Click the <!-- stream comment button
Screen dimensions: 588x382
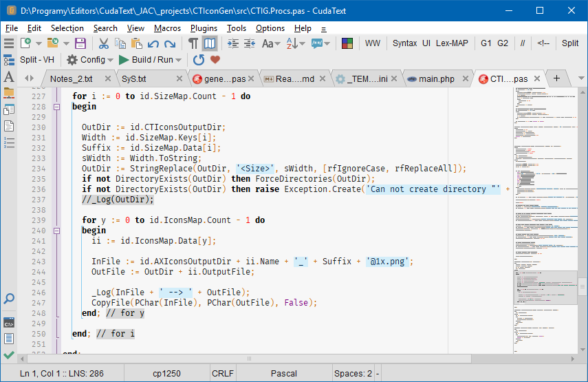click(x=543, y=43)
